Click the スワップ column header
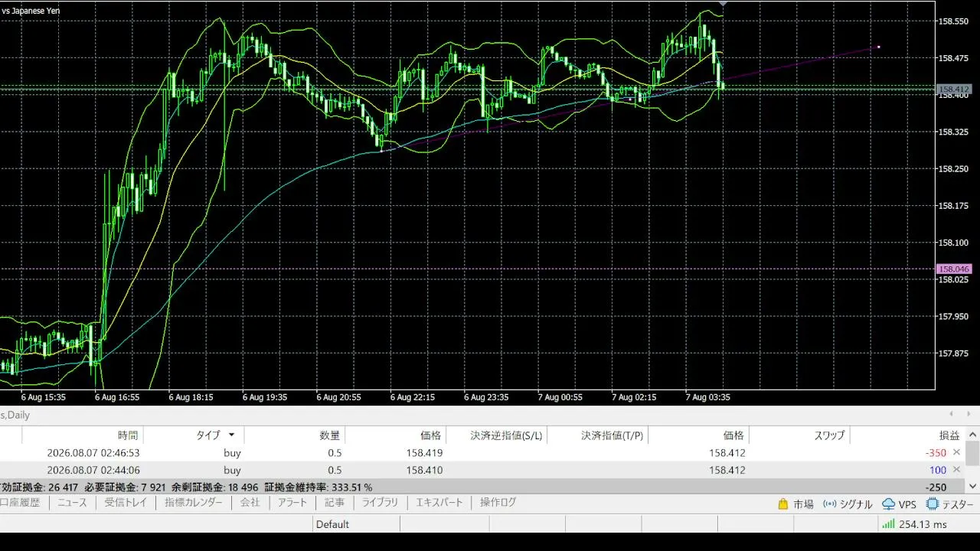The width and height of the screenshot is (980, 551). point(800,435)
